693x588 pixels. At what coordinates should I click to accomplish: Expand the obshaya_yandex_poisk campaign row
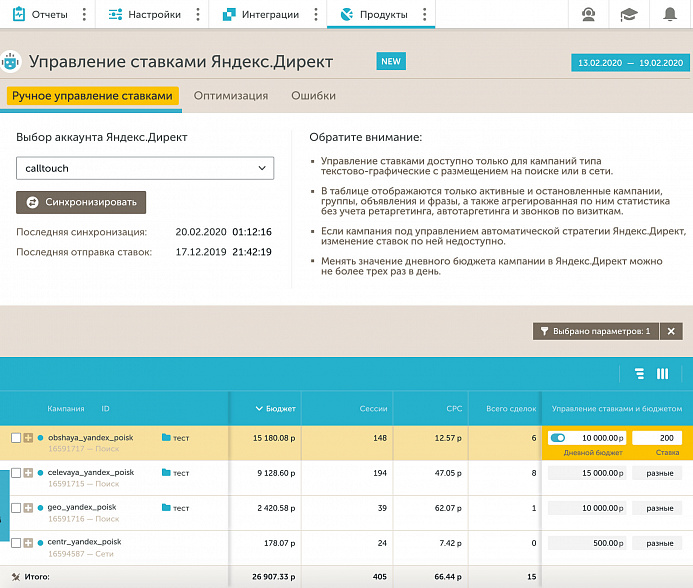click(28, 438)
